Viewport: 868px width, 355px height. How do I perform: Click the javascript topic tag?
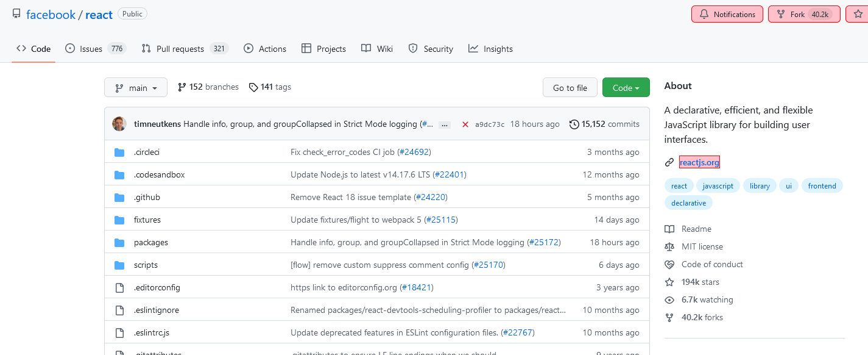[x=718, y=185]
